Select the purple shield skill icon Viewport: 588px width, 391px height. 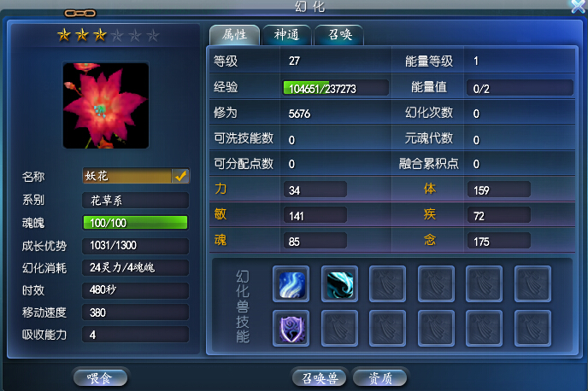pos(291,328)
